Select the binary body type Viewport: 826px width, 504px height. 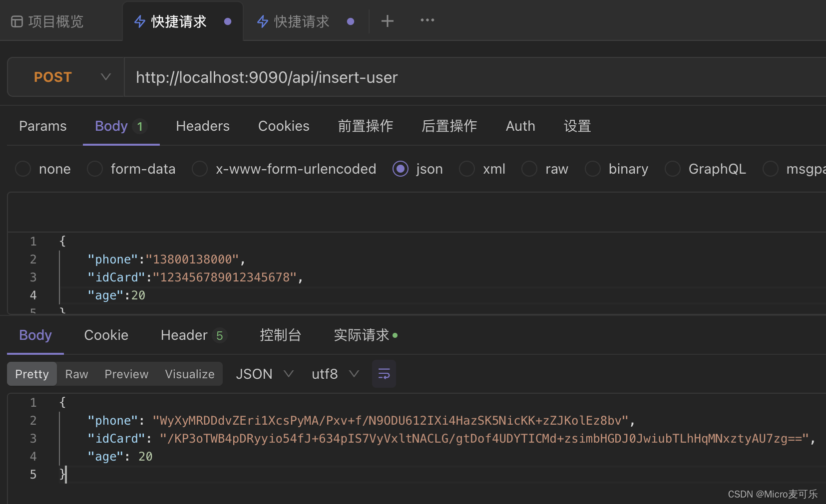tap(617, 169)
